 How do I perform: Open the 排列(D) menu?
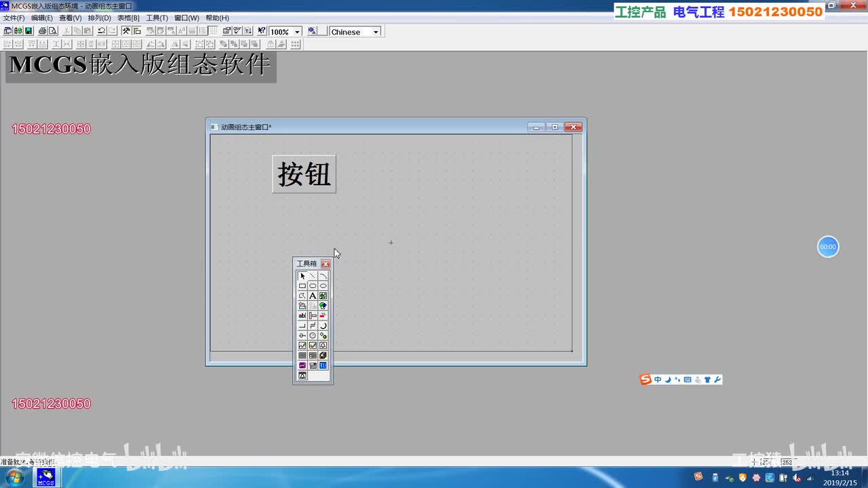coord(100,18)
